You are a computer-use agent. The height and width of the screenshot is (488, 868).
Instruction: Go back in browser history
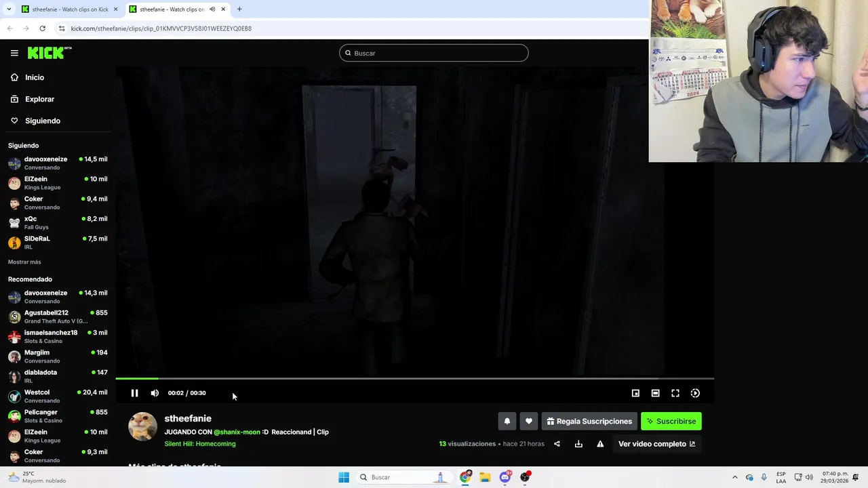[10, 28]
